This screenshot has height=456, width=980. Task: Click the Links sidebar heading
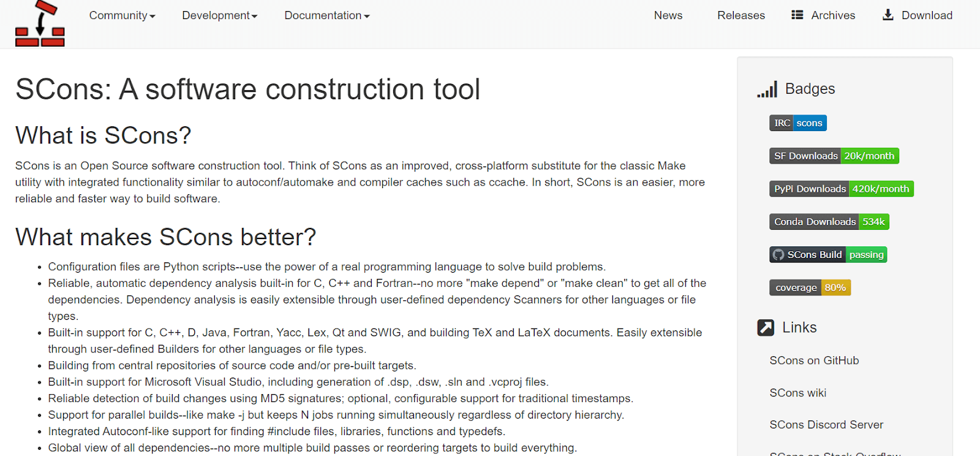tap(799, 327)
